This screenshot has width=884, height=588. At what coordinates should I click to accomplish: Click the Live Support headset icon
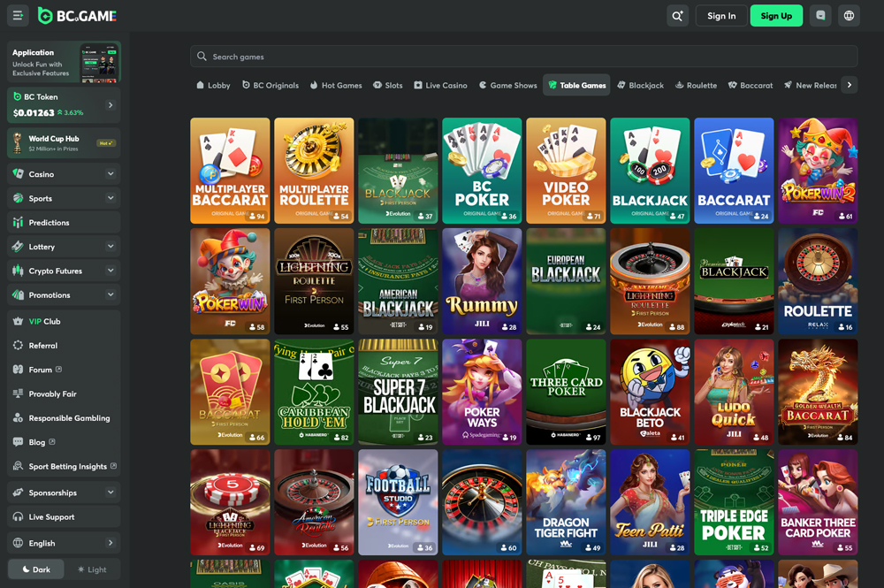click(18, 517)
